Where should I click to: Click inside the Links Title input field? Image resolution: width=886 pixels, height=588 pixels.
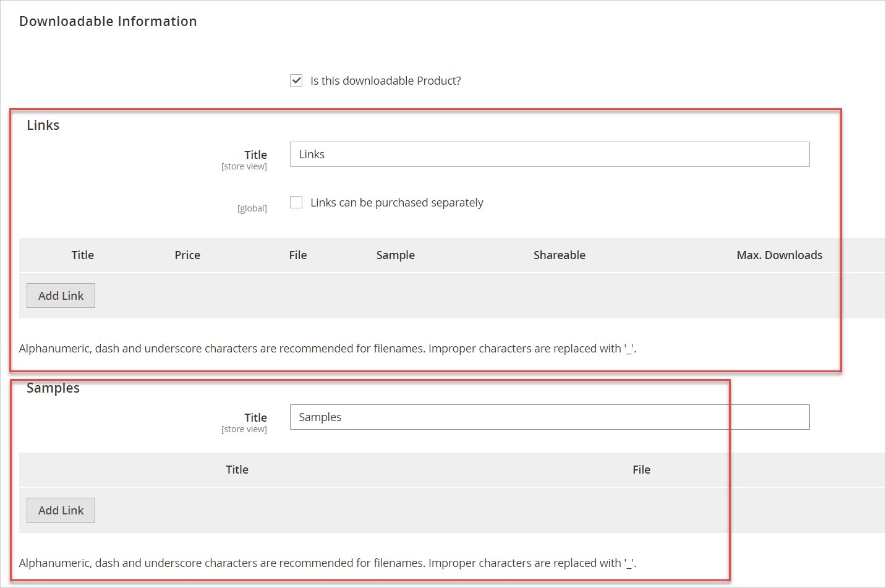[549, 154]
